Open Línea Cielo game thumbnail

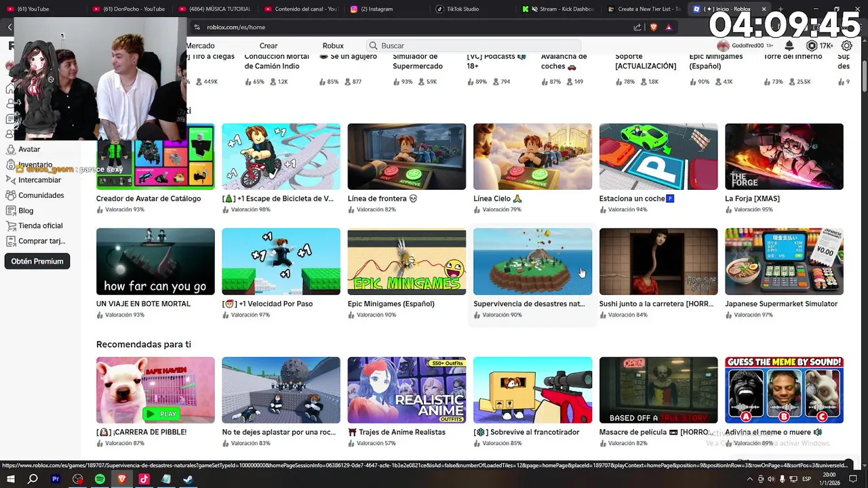coord(532,157)
